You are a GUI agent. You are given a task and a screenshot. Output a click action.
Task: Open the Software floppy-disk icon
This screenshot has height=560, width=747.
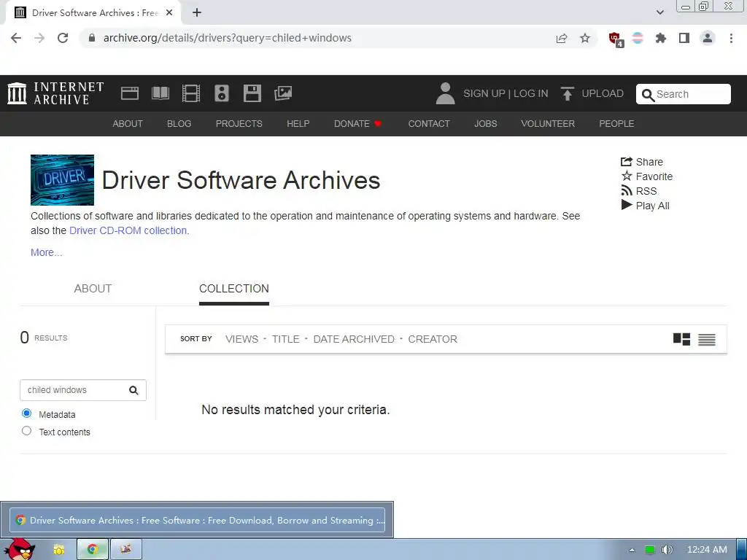pos(252,93)
